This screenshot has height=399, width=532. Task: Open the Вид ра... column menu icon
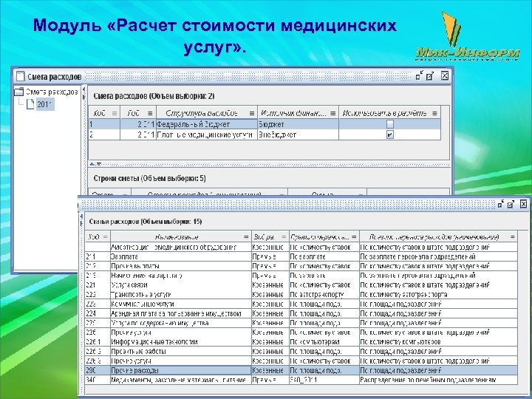click(x=284, y=237)
